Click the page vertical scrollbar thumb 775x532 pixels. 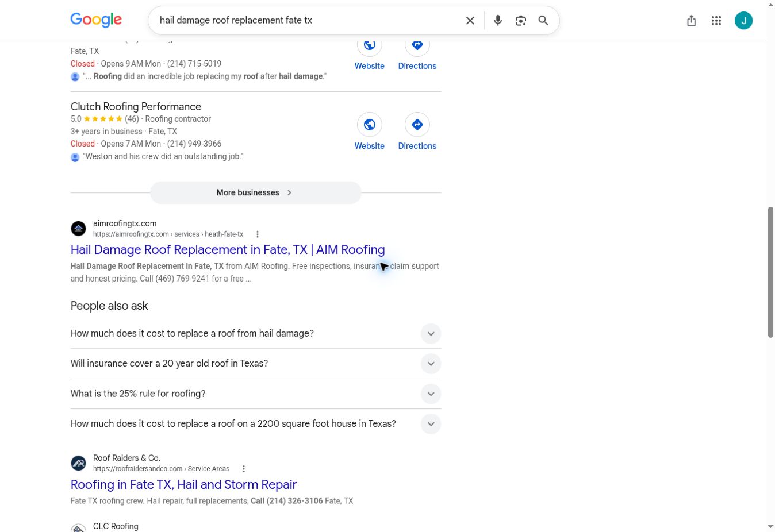pos(770,272)
